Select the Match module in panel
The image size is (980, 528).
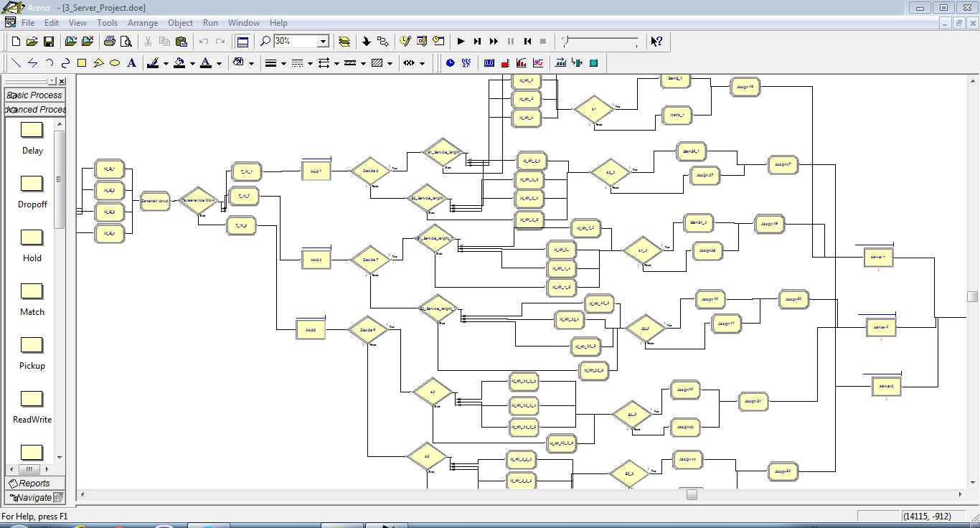click(x=32, y=298)
